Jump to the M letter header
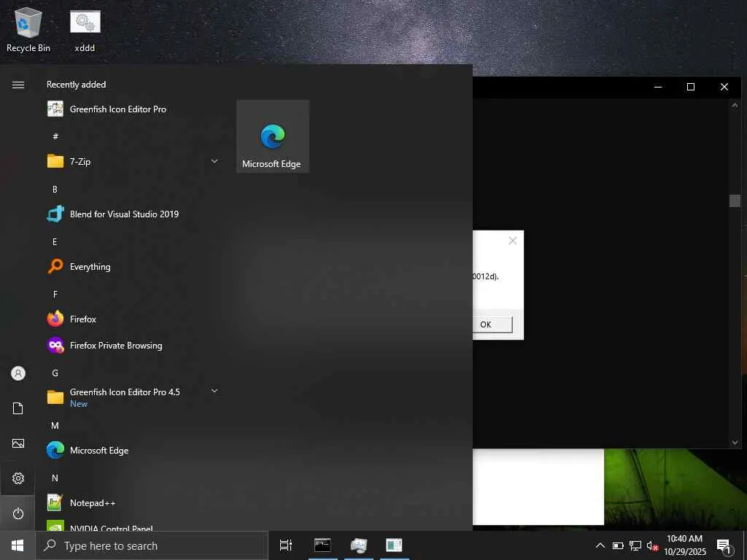Image resolution: width=747 pixels, height=560 pixels. [55, 425]
